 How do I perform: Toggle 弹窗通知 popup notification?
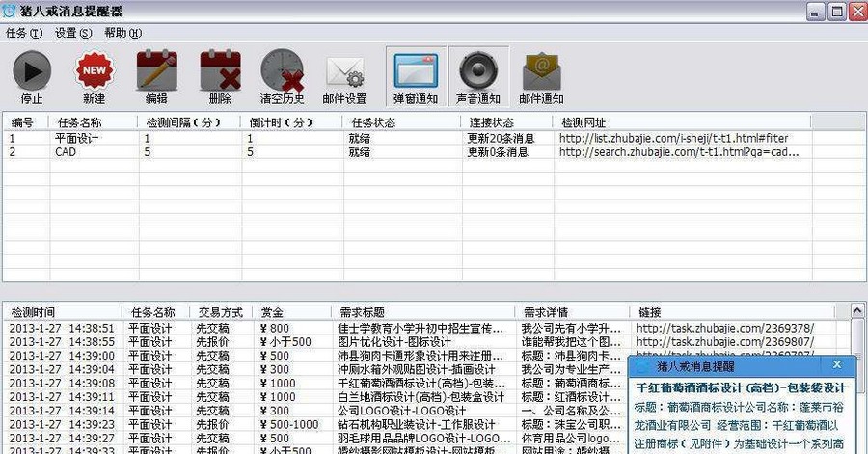(x=416, y=76)
